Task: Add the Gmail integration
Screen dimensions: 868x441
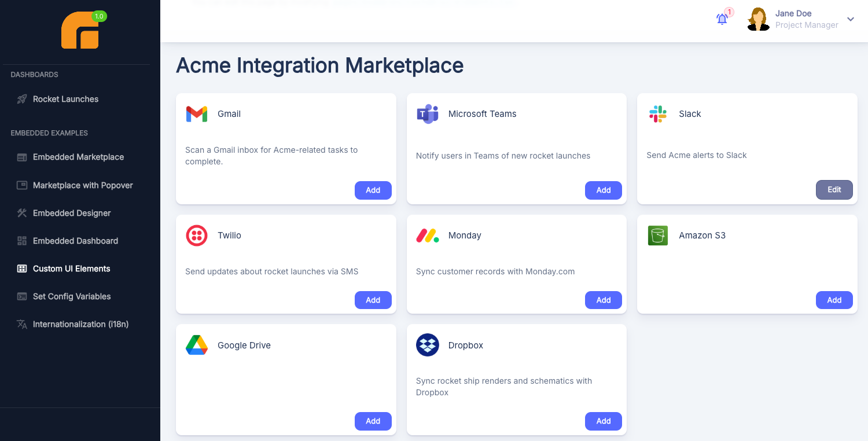Action: pyautogui.click(x=373, y=190)
